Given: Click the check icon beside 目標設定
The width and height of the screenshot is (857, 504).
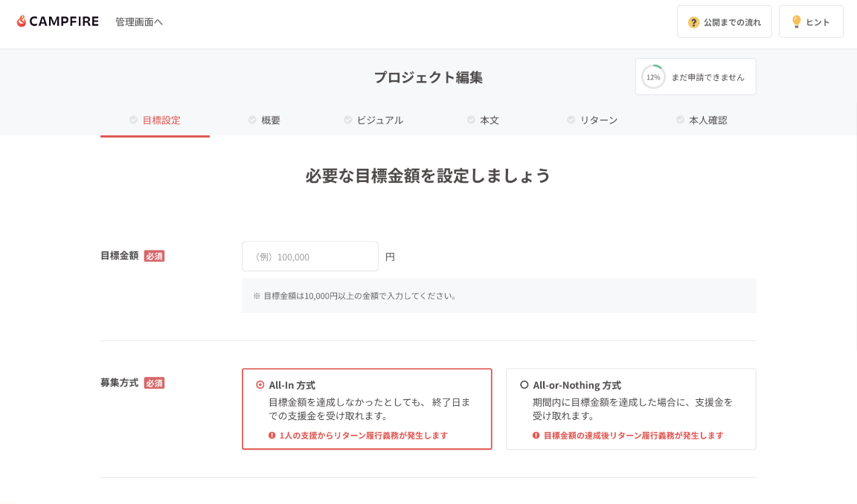Looking at the screenshot, I should (132, 119).
